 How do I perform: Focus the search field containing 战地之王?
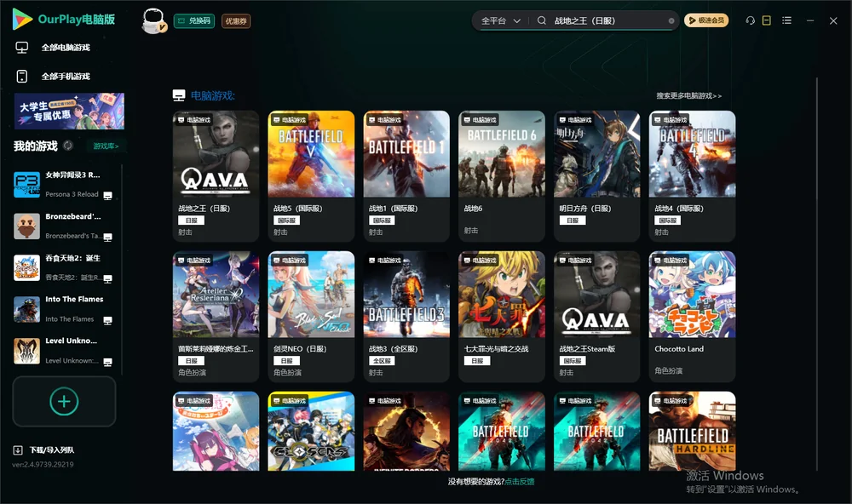(x=608, y=20)
